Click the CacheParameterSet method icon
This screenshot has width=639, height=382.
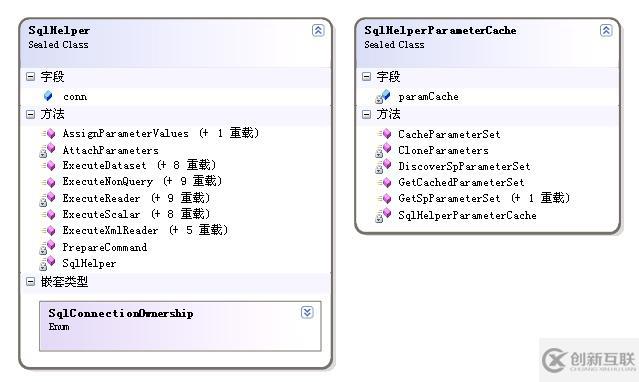(384, 134)
